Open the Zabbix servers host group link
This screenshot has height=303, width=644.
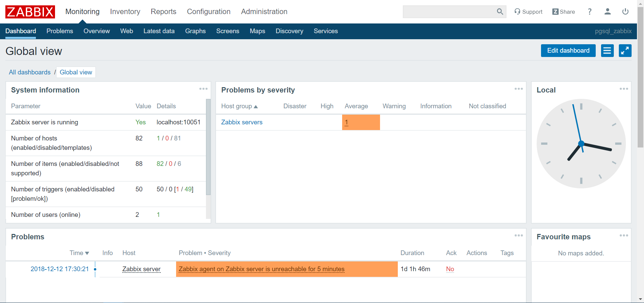241,122
